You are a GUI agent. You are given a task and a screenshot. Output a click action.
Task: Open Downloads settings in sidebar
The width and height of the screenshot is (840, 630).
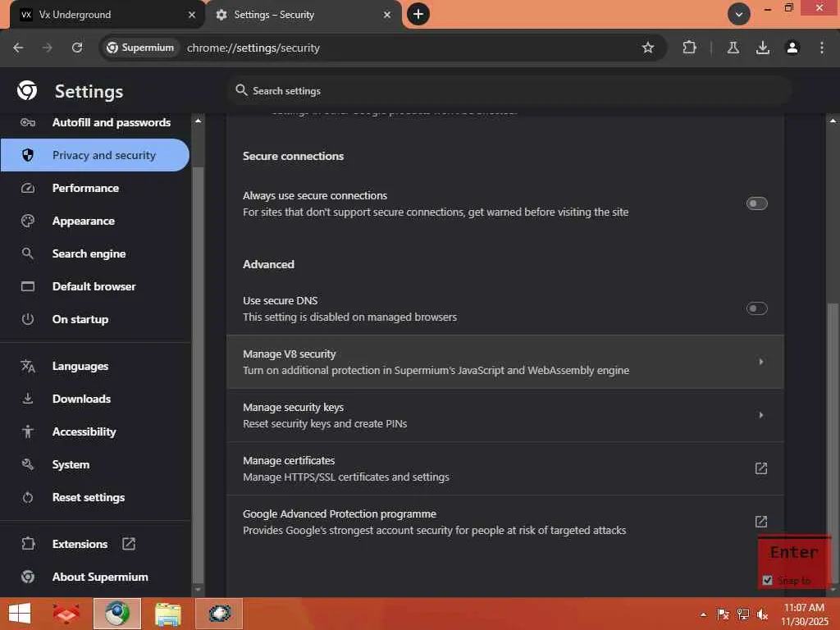95,399
